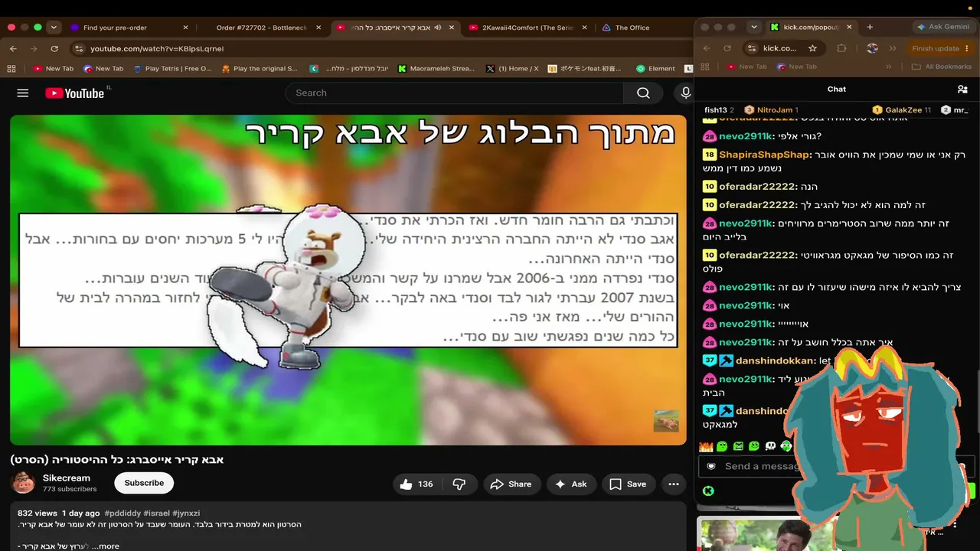The height and width of the screenshot is (551, 980).
Task: Switch to the 2Kawaii4Comfort tab
Action: pyautogui.click(x=528, y=28)
